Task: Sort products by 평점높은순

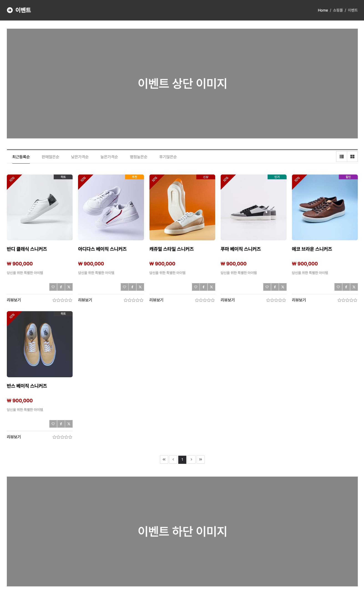Action: [138, 157]
